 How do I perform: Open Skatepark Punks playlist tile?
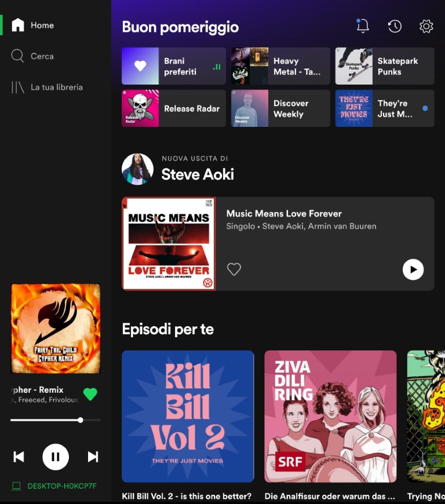coord(385,66)
